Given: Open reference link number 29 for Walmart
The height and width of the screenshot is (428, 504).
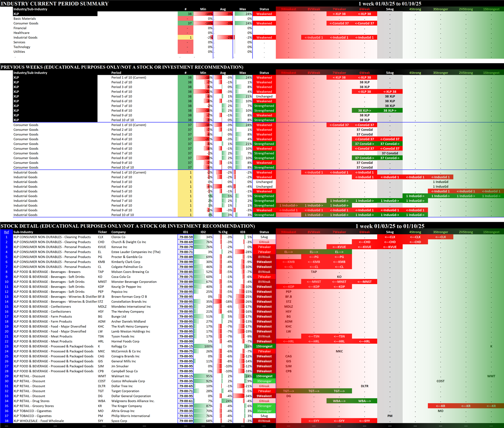Looking at the screenshot, I should pos(7,376).
